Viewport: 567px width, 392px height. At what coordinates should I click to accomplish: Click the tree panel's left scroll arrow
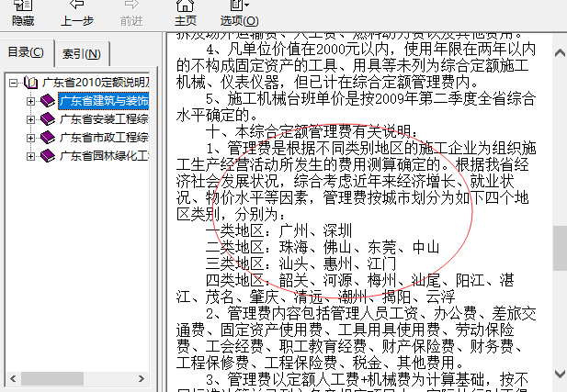point(13,378)
